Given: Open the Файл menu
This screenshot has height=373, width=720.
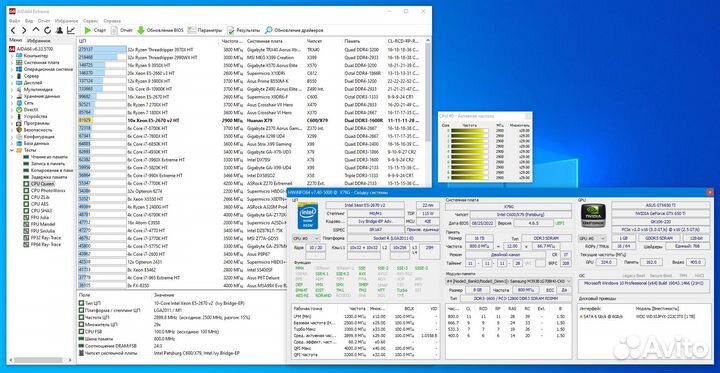Looking at the screenshot, I should tap(14, 21).
